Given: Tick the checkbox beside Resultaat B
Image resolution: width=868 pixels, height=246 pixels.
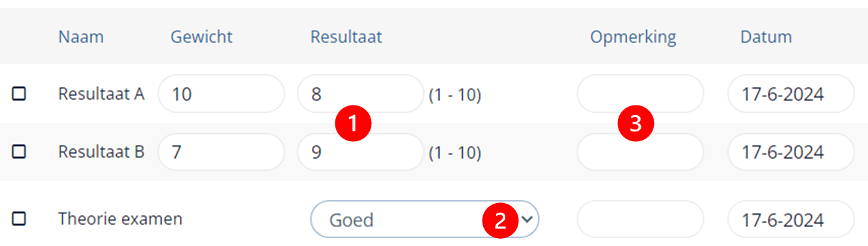Looking at the screenshot, I should pyautogui.click(x=19, y=152).
